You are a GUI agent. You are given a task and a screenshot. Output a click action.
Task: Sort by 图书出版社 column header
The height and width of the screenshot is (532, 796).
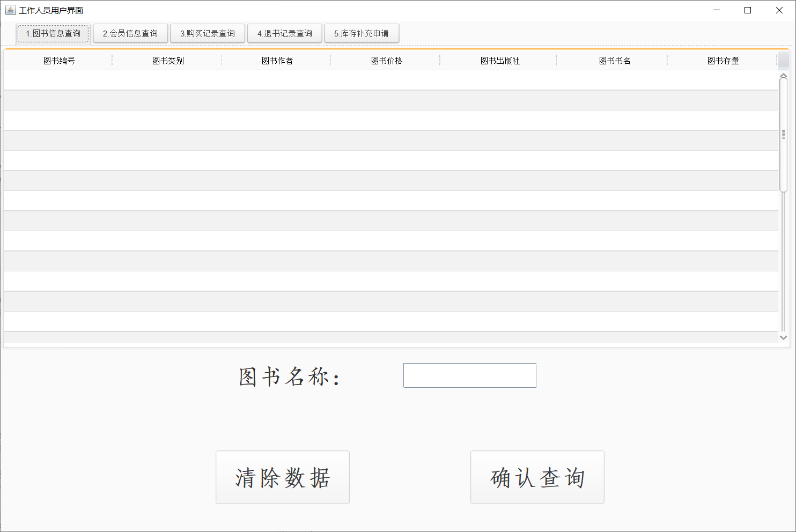(x=499, y=61)
